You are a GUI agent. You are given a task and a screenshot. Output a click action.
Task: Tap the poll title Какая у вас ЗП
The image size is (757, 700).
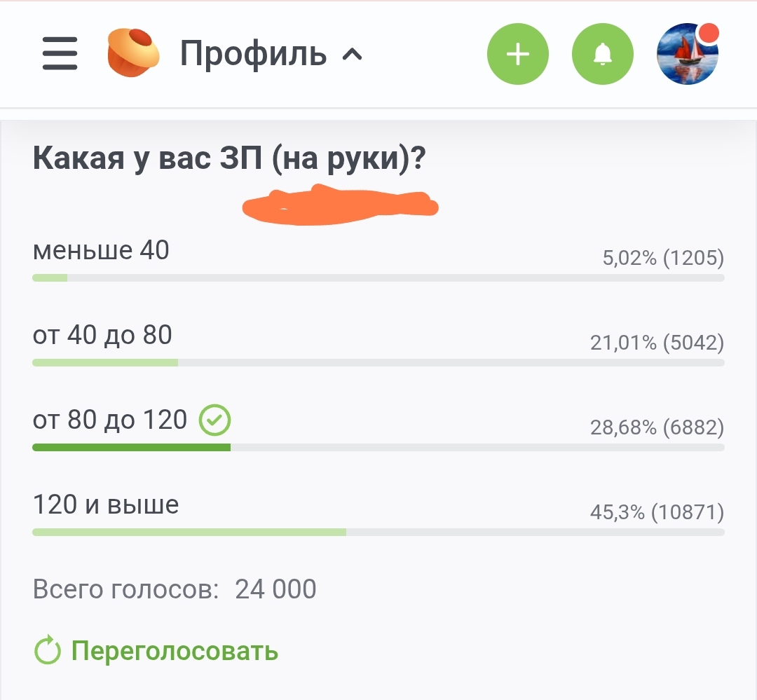click(x=229, y=158)
